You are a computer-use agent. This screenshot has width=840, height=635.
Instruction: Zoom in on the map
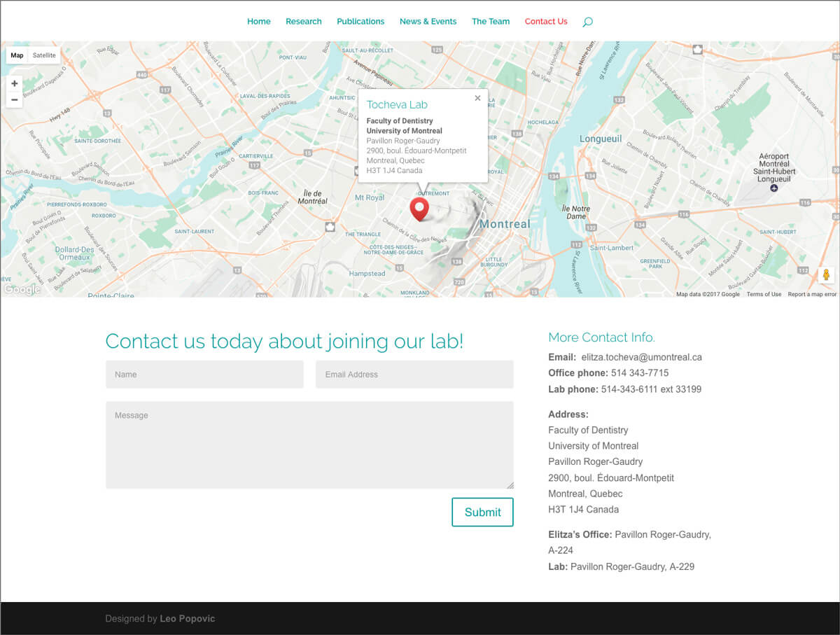tap(14, 83)
